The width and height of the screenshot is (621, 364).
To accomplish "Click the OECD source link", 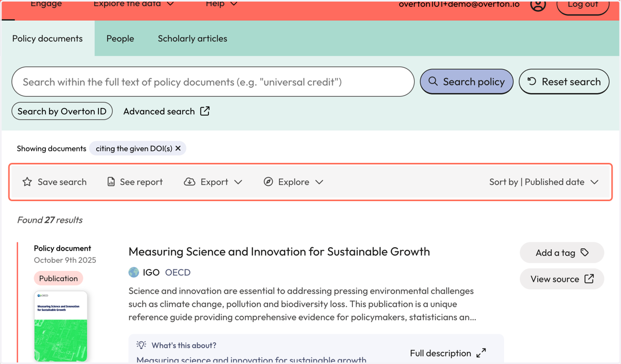I will (x=178, y=272).
